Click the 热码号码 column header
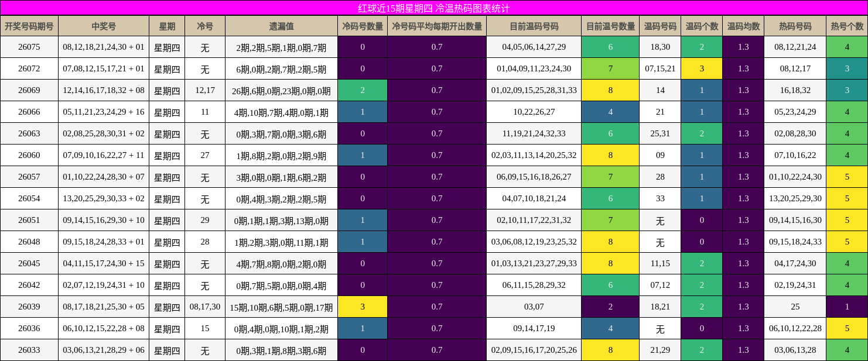Viewport: 868px width, 361px height. tap(795, 26)
